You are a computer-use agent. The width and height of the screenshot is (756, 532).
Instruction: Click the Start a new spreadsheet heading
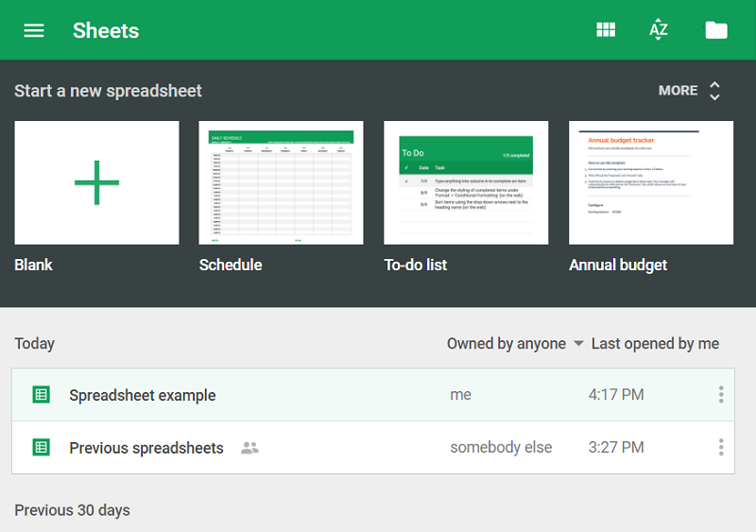pyautogui.click(x=108, y=91)
